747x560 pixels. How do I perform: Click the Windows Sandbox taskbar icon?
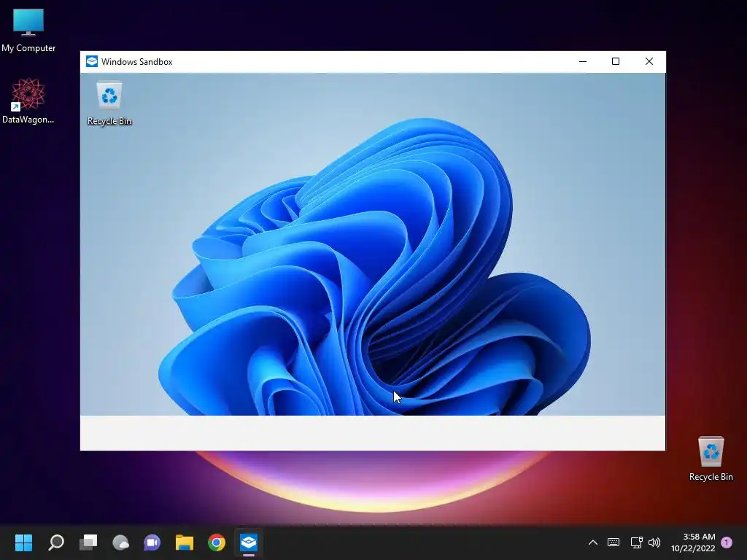point(249,542)
